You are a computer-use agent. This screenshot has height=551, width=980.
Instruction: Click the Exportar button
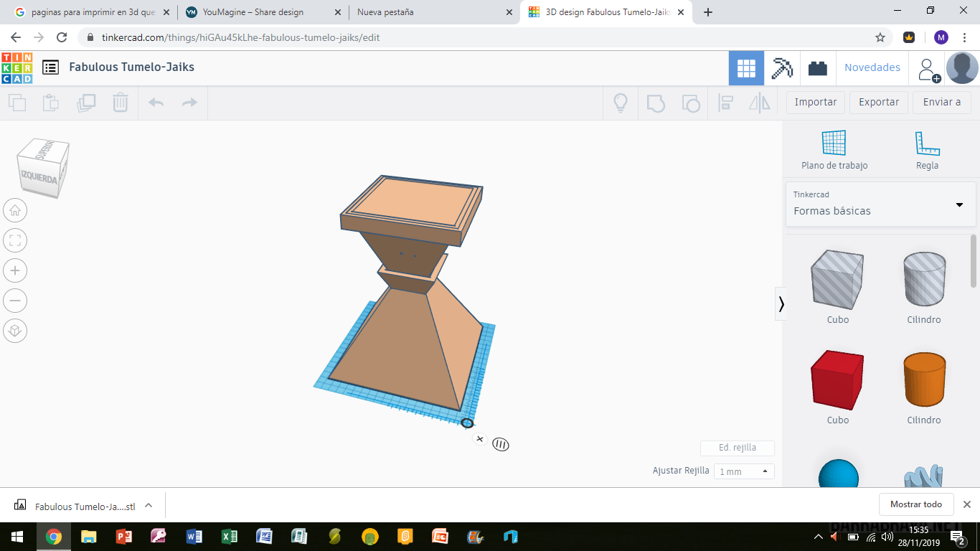click(x=879, y=102)
